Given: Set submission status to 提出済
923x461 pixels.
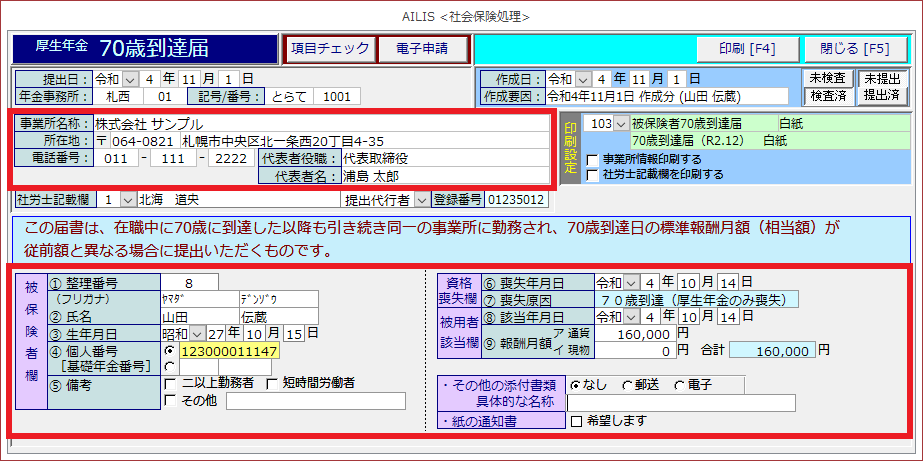Looking at the screenshot, I should (x=882, y=96).
